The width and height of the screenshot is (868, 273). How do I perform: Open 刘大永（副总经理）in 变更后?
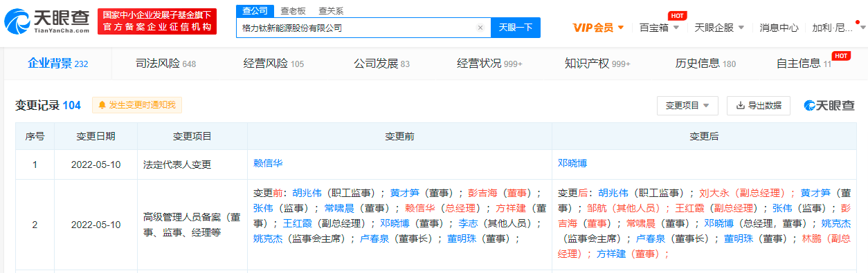[714, 193]
